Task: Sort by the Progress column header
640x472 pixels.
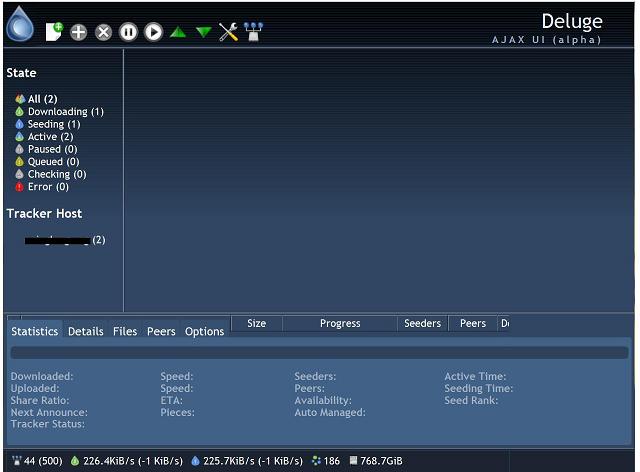Action: point(340,323)
